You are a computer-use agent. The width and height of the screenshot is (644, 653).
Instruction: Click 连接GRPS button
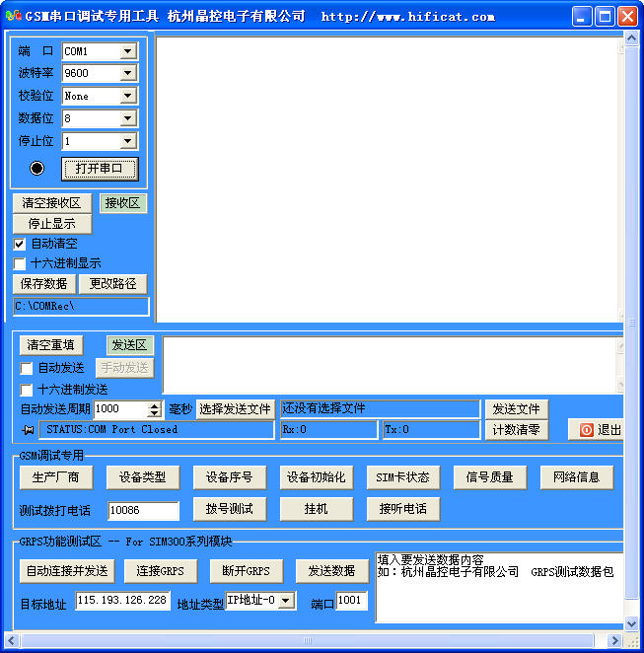pos(161,571)
